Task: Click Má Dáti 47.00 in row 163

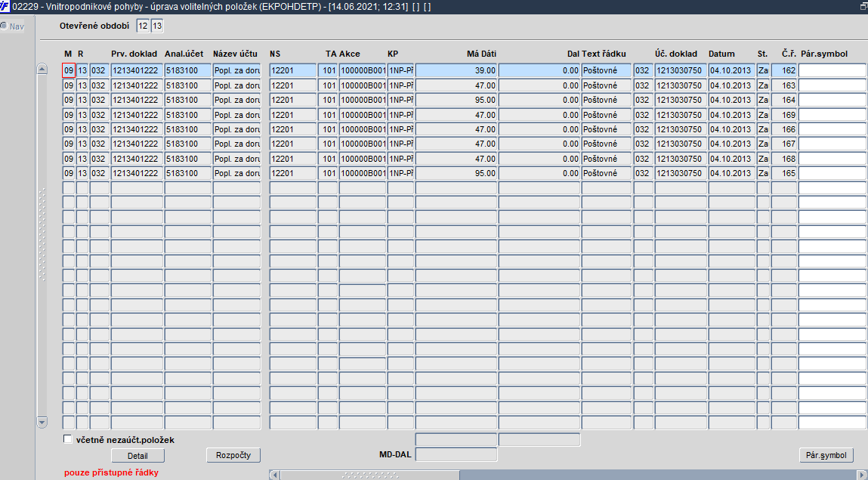Action: pos(456,85)
